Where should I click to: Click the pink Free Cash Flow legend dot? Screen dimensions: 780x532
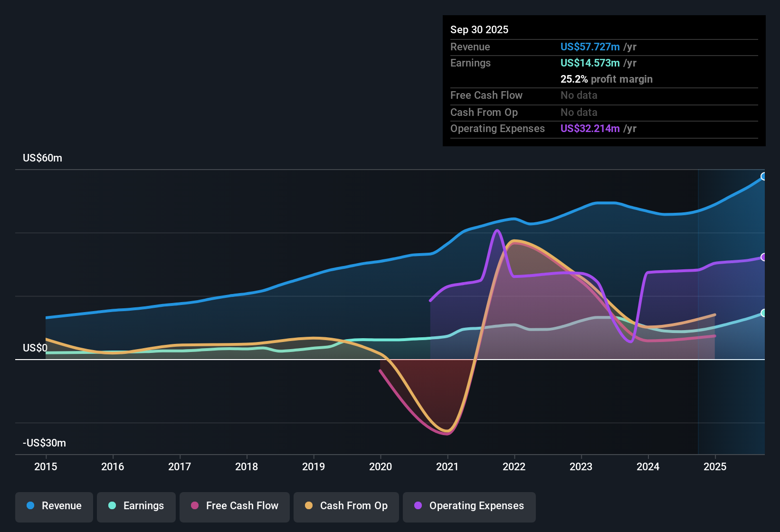coord(195,506)
